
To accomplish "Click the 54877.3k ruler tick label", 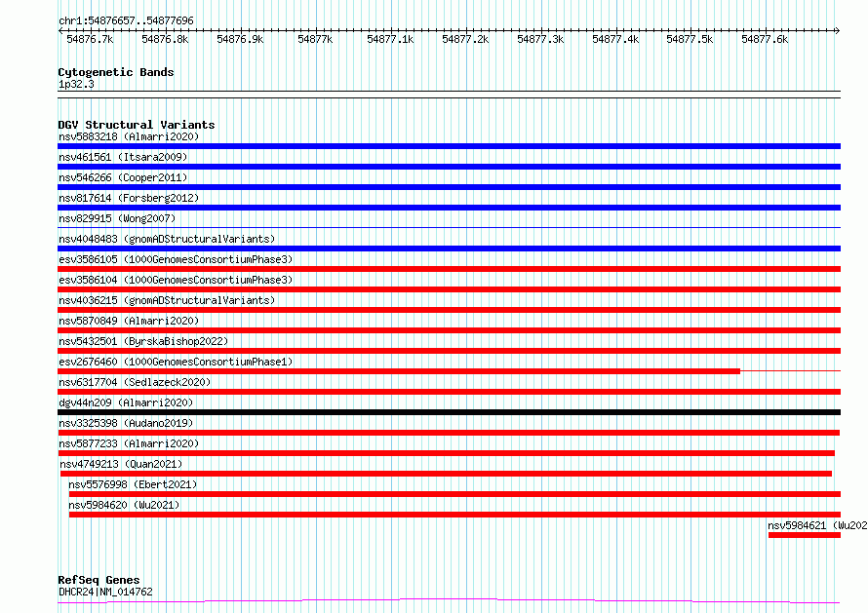I will click(540, 39).
